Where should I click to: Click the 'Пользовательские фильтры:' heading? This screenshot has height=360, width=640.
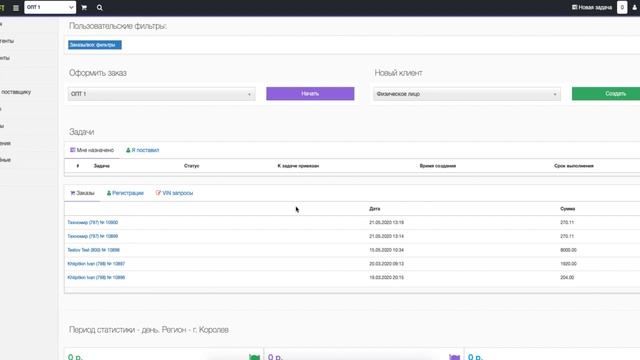118,26
